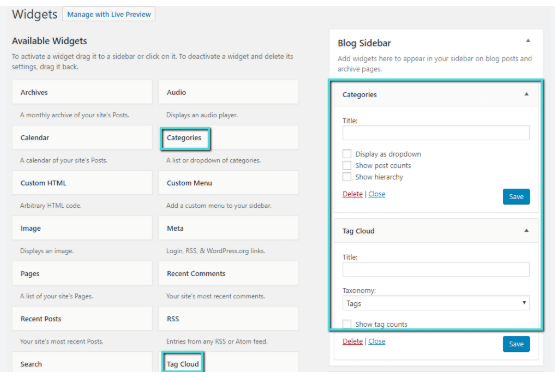Select the Custom HTML available widget
Screen dimensions: 555x375
82,183
